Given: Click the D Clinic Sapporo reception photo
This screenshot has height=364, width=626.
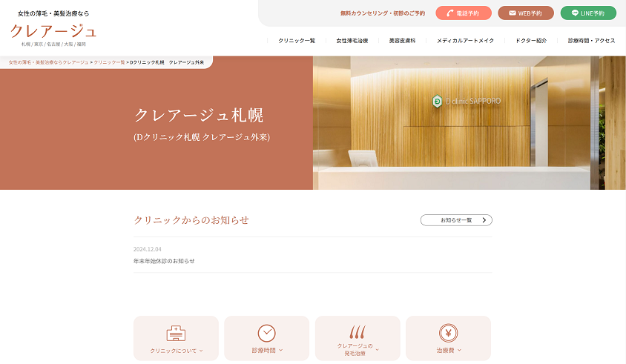Looking at the screenshot, I should (x=469, y=122).
